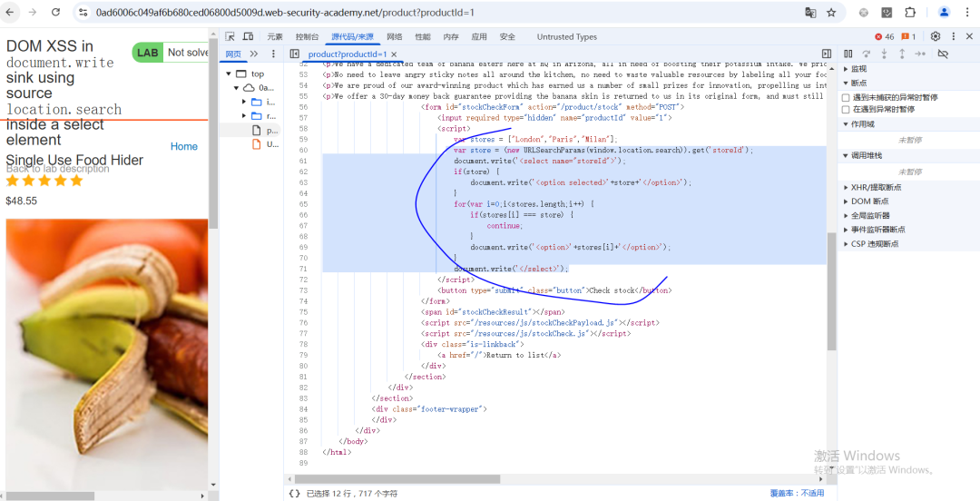Reload the current page
This screenshot has width=980, height=501.
click(x=55, y=13)
